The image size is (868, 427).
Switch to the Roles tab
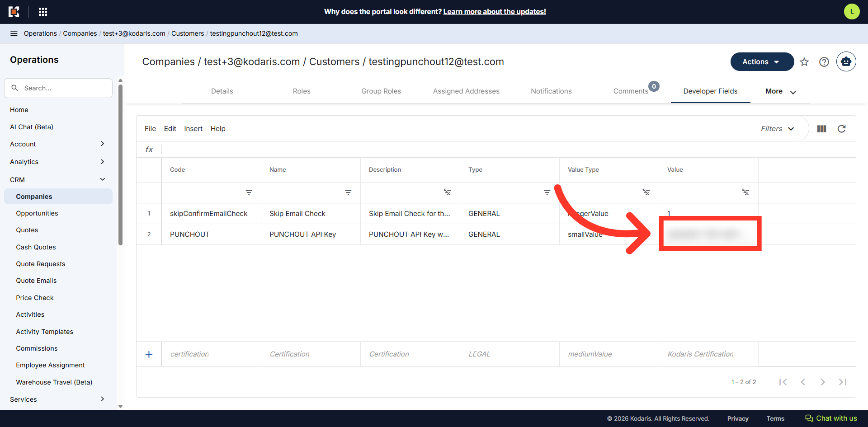pyautogui.click(x=302, y=91)
